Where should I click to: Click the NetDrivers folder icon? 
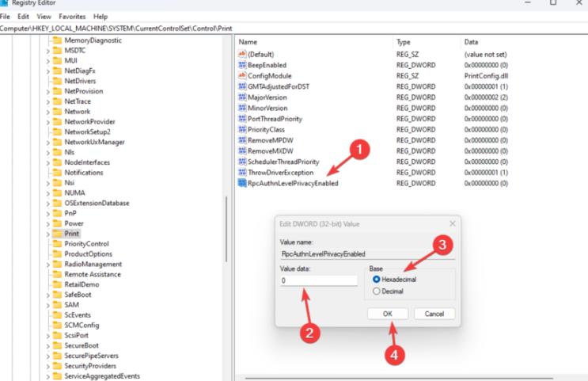57,81
